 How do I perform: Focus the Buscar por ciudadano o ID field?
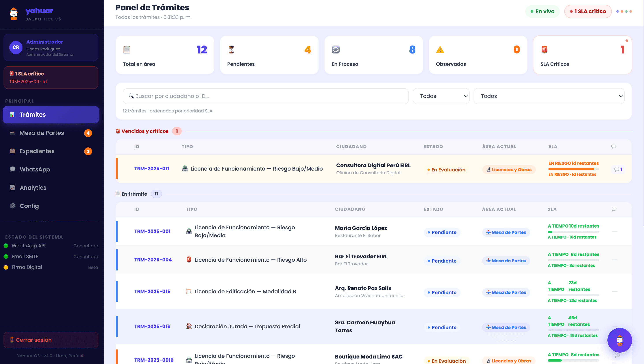point(266,96)
